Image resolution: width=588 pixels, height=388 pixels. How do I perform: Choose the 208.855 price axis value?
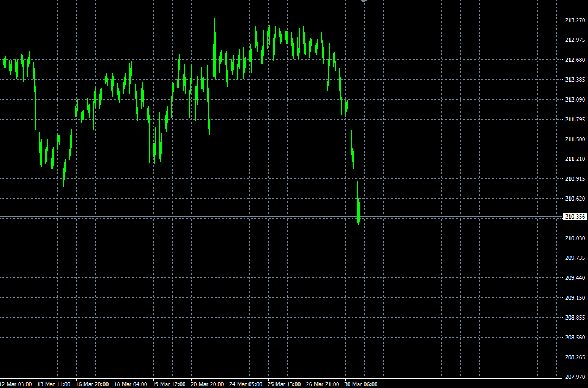coord(575,318)
